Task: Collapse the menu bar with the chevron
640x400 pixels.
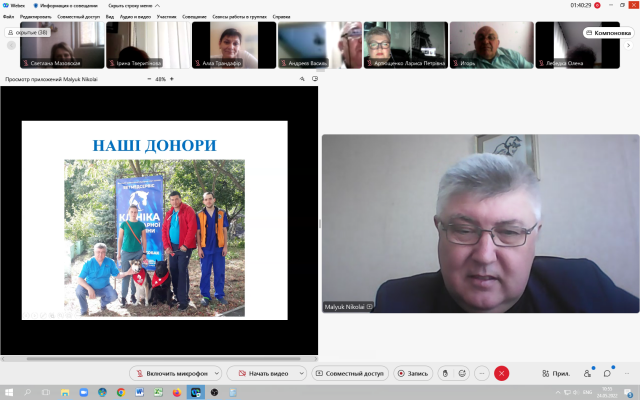Action: point(158,6)
